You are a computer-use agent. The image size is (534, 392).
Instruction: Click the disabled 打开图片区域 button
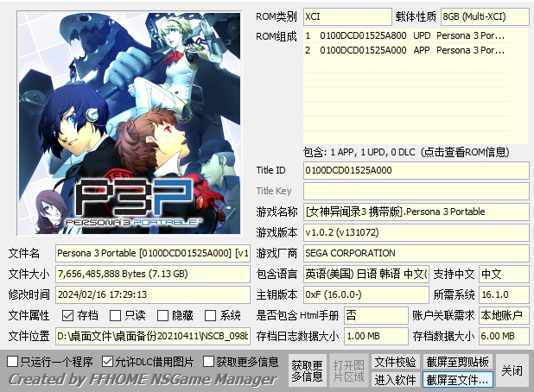tap(349, 370)
